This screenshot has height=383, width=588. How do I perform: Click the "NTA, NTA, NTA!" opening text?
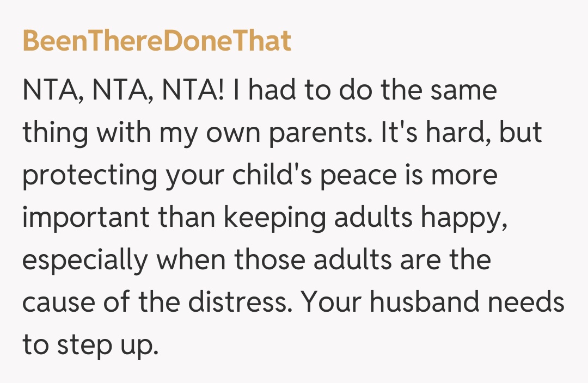123,90
